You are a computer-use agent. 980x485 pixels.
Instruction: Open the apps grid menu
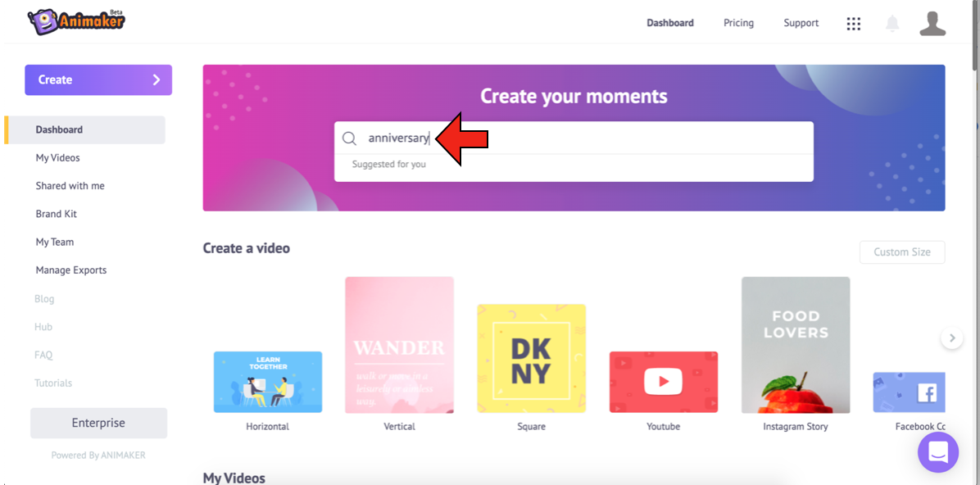click(x=853, y=24)
